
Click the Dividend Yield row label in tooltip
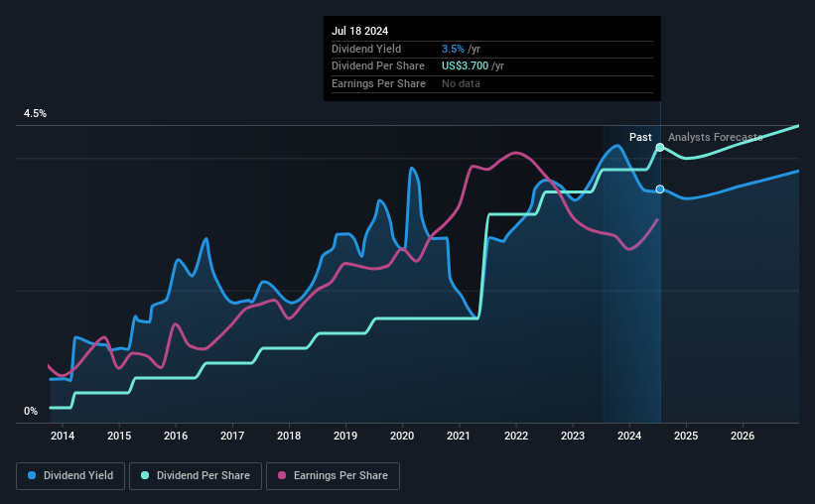pos(366,49)
